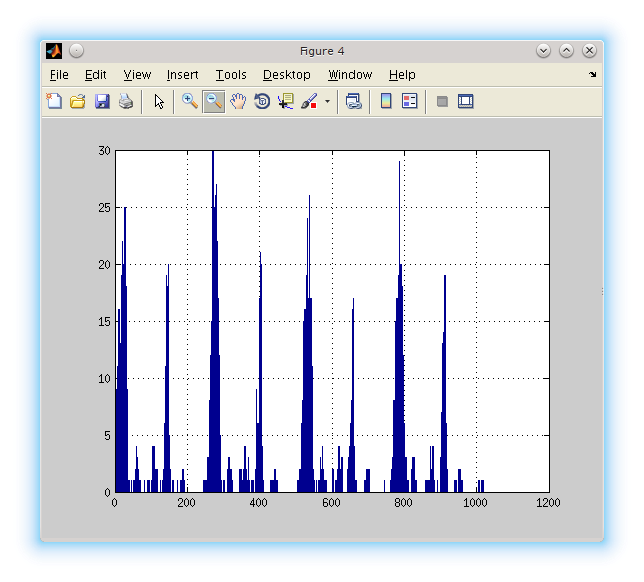The width and height of the screenshot is (644, 582).
Task: Open the Brush tool color dropdown arrow
Action: [x=327, y=101]
